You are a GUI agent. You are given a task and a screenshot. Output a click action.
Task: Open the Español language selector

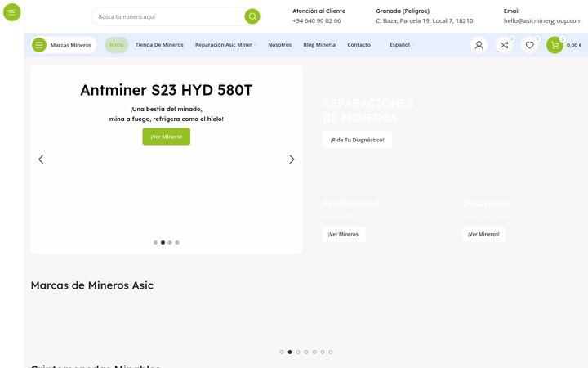tap(401, 45)
